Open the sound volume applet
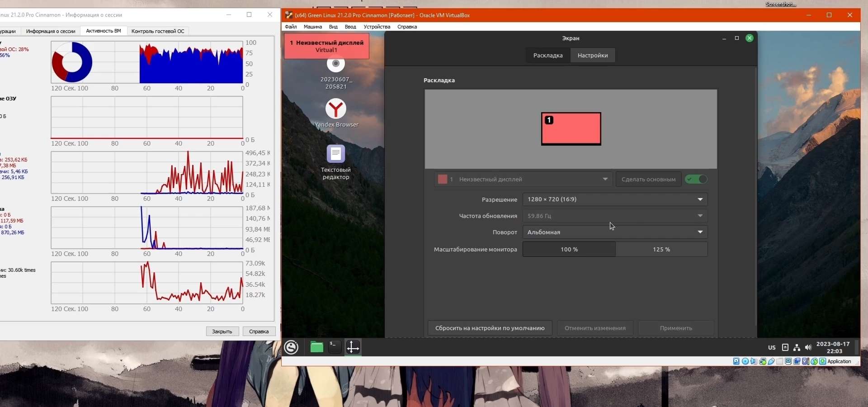 808,348
